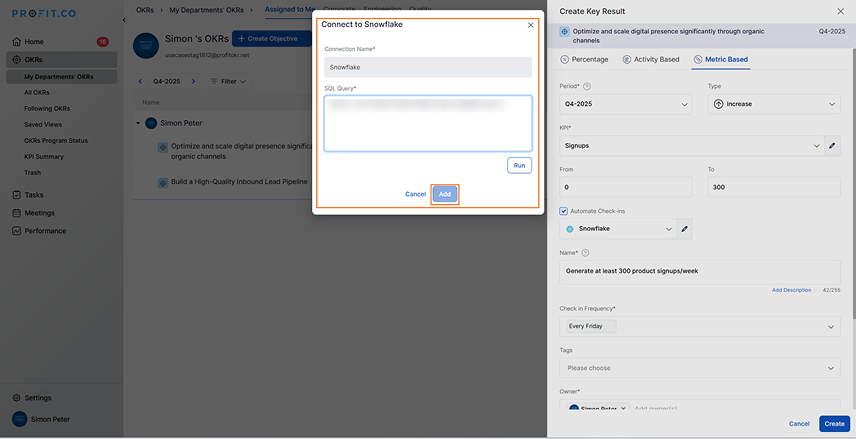856x439 pixels.
Task: Open the Filter dropdown
Action: [x=228, y=81]
